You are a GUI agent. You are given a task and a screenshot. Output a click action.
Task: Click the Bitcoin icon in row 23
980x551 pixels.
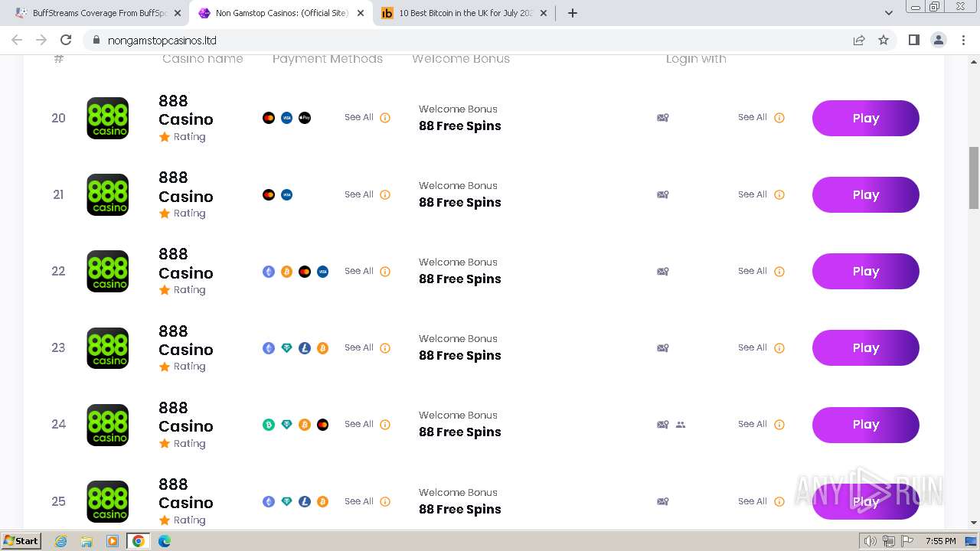(x=322, y=347)
